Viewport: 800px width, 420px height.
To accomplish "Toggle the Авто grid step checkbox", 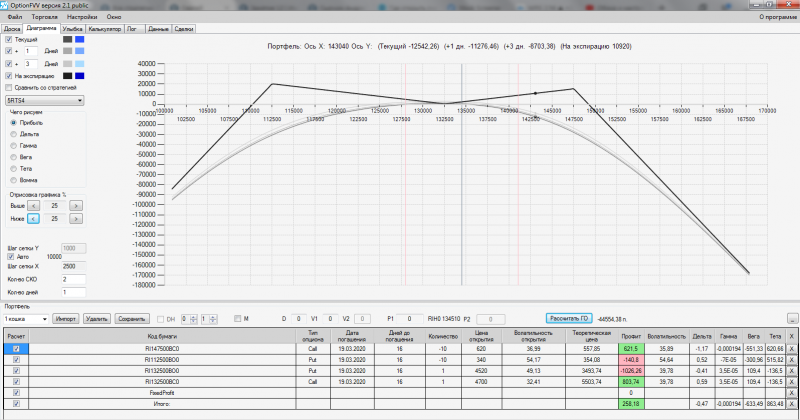I will coord(11,257).
